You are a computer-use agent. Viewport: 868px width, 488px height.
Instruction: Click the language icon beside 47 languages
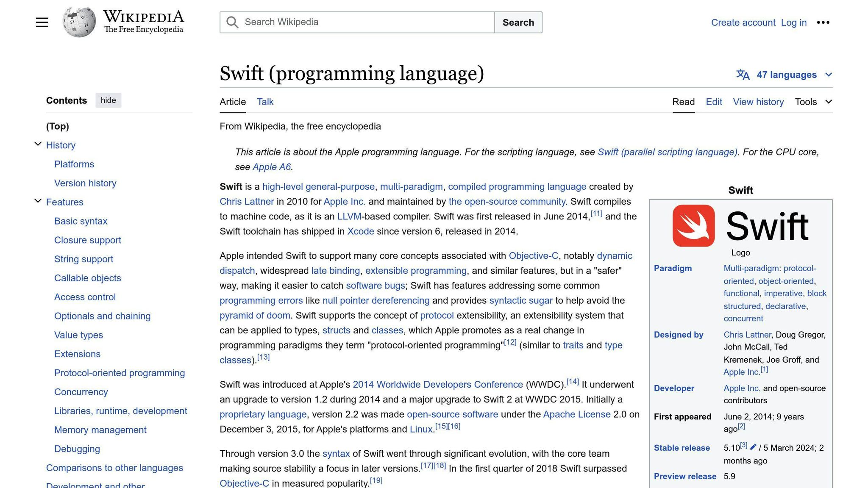tap(744, 75)
